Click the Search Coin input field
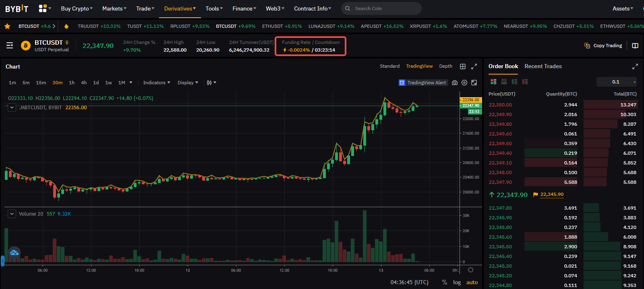This screenshot has height=289, width=644. pos(385,8)
